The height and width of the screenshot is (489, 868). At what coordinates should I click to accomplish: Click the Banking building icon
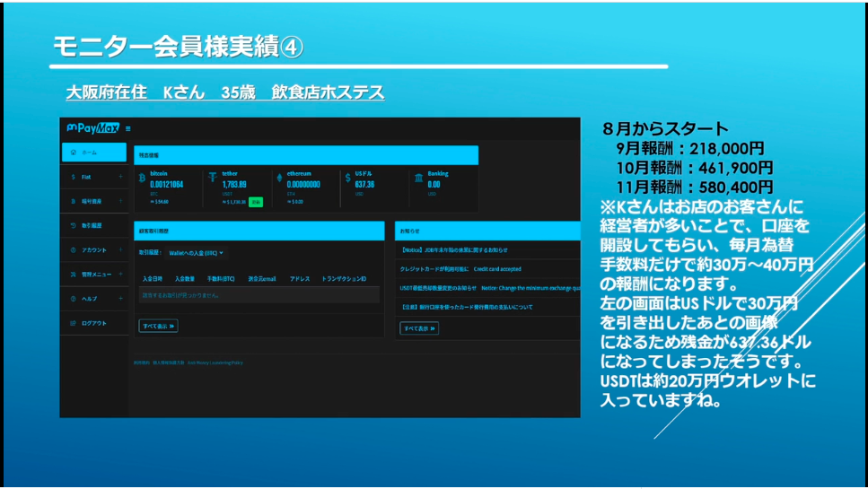[x=418, y=178]
